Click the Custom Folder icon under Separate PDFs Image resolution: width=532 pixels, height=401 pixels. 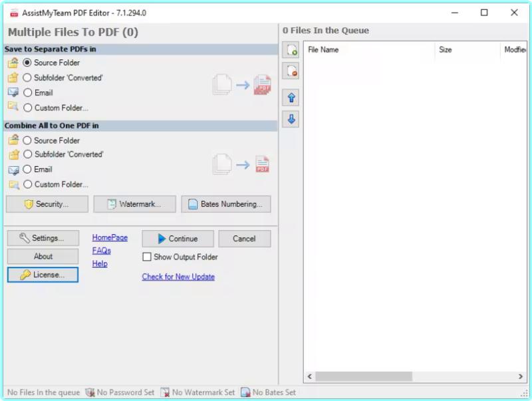13,106
